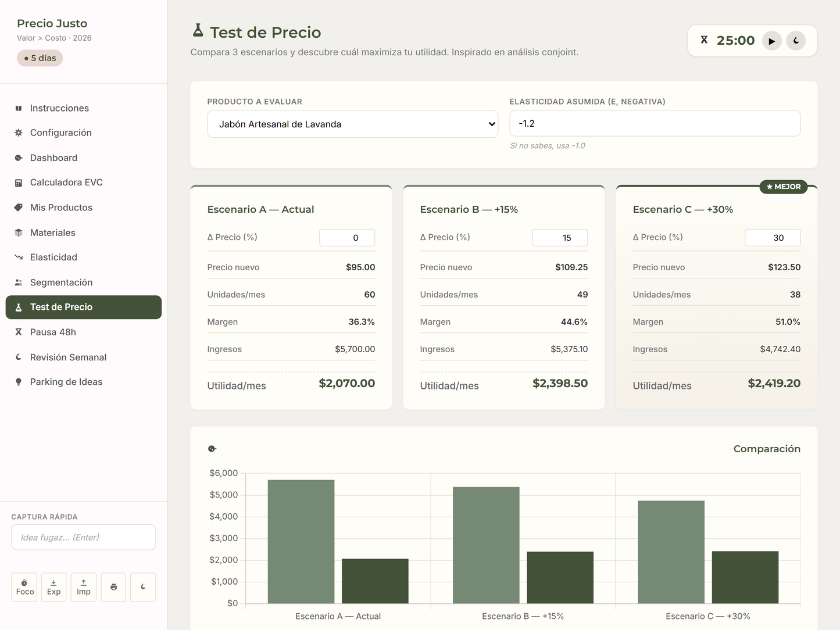
Task: Click the Imp import button
Action: click(x=84, y=587)
